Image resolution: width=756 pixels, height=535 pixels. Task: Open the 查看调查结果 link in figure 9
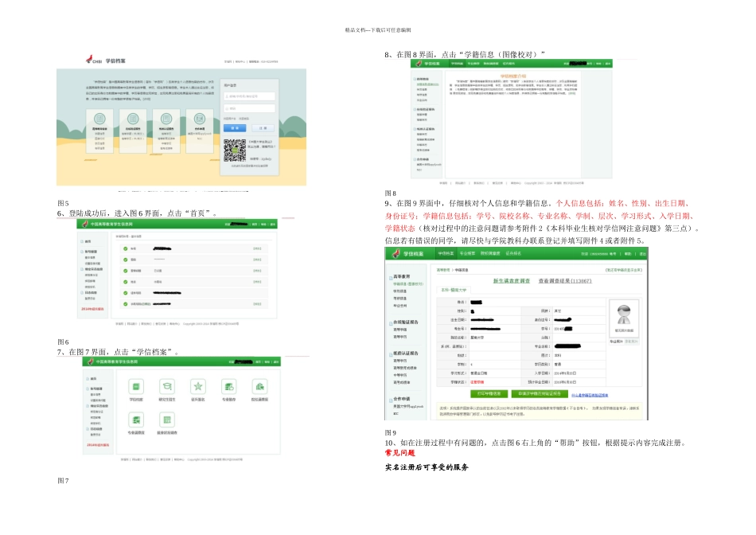click(x=564, y=281)
